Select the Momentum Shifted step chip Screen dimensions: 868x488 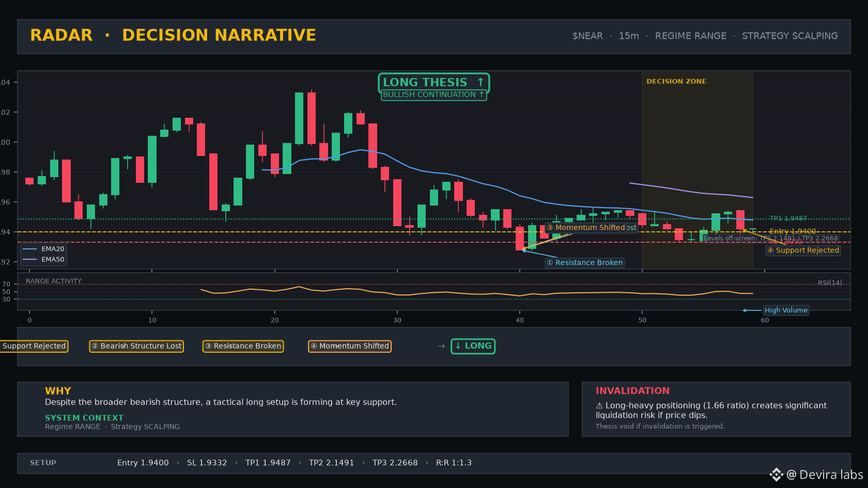point(349,346)
